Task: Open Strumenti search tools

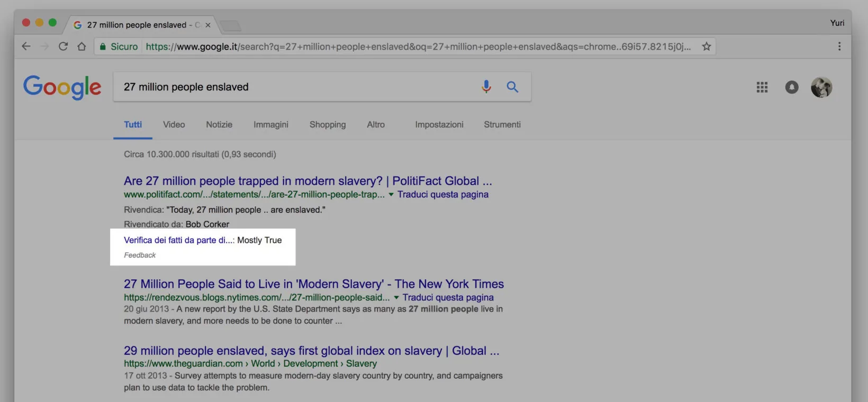Action: [x=502, y=125]
